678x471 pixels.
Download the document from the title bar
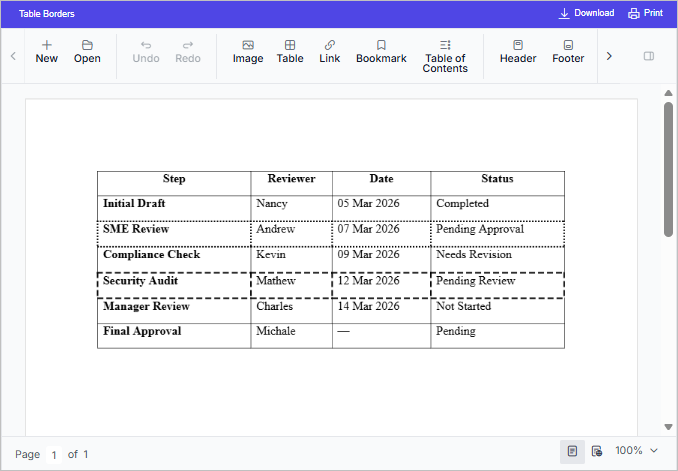586,13
